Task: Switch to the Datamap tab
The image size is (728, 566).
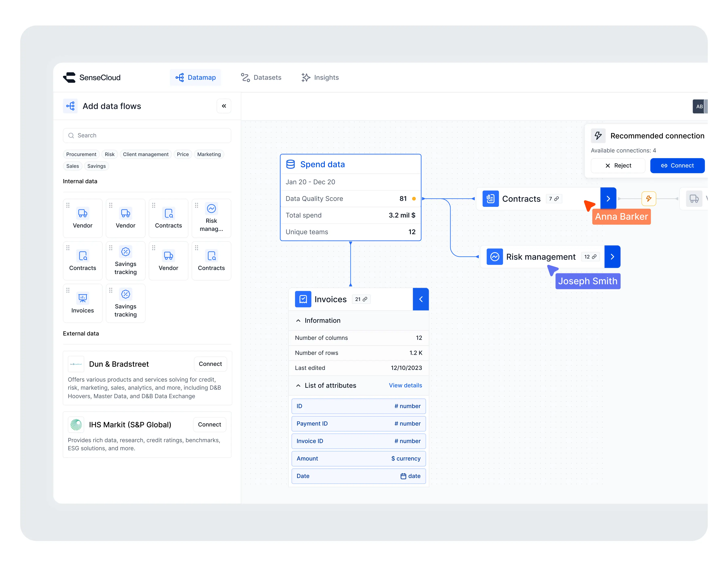Action: coord(196,77)
